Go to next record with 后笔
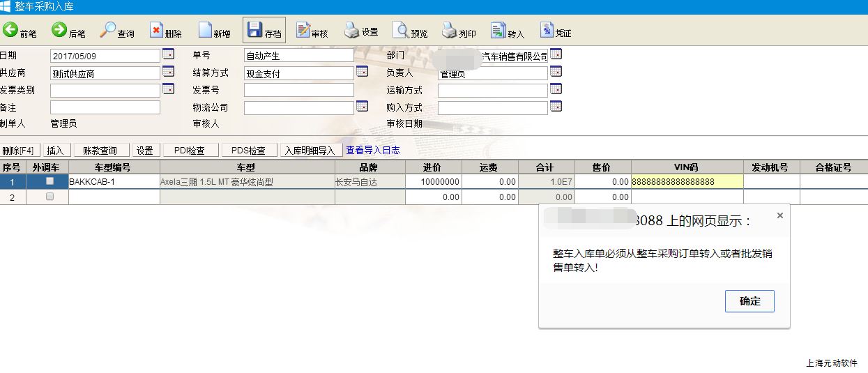868x373 pixels. (60, 31)
